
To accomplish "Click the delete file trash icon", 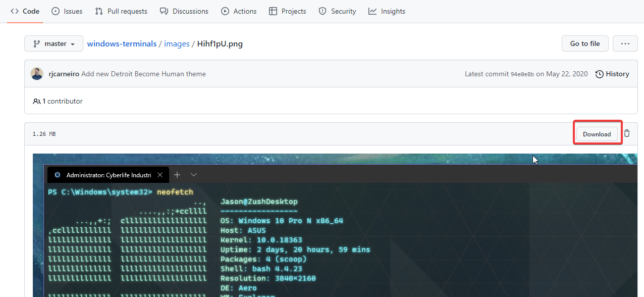I will click(x=627, y=133).
